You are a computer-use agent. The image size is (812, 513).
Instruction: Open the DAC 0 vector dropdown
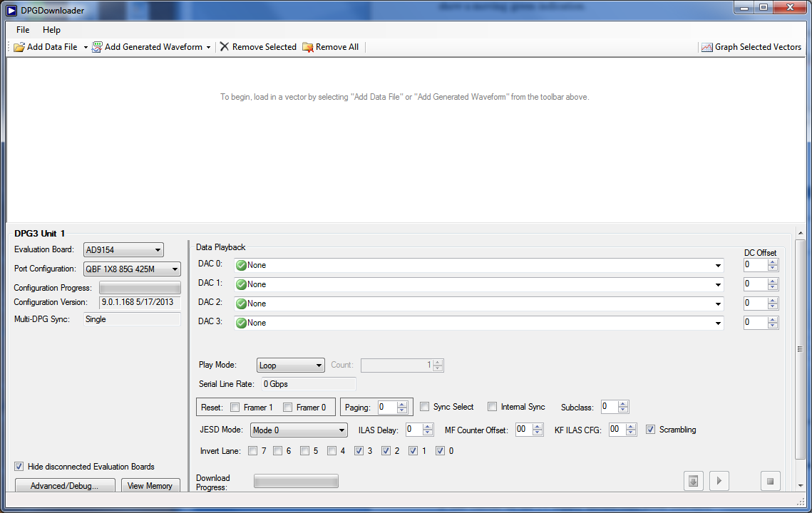click(x=478, y=265)
